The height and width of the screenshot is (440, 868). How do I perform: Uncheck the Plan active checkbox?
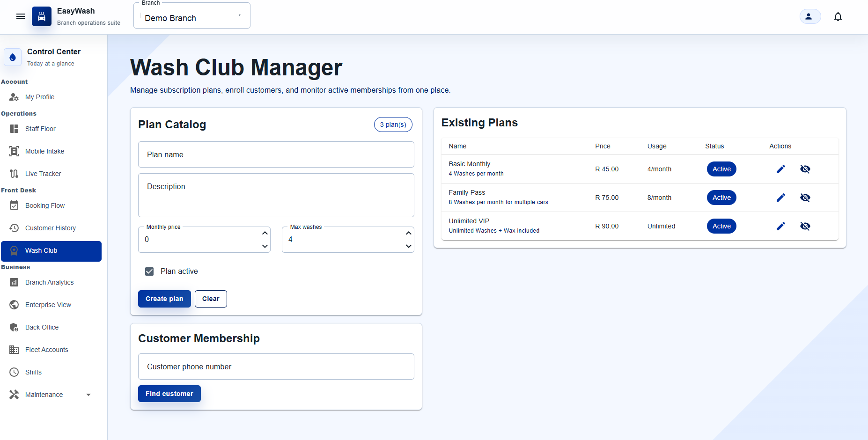(x=149, y=271)
